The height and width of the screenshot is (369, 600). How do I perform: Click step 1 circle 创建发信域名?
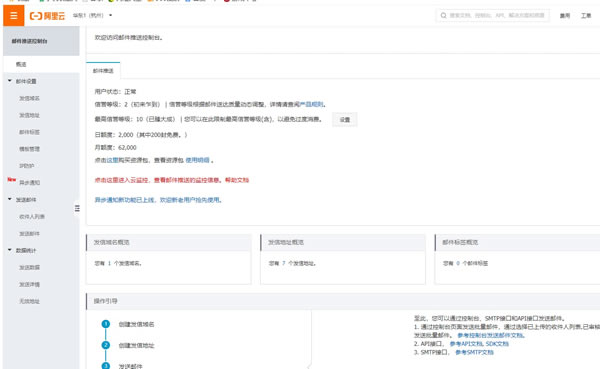[106, 324]
